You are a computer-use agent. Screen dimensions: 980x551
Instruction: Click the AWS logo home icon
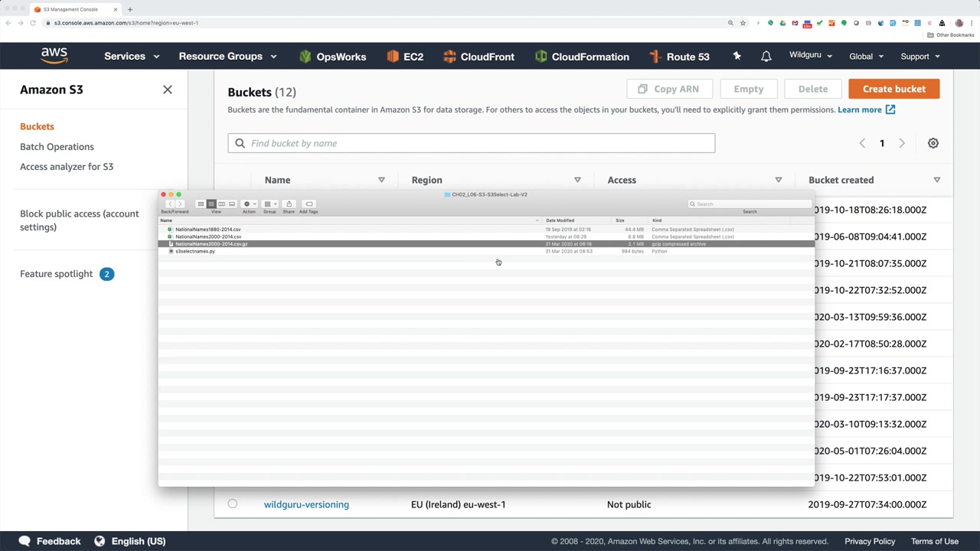tap(54, 56)
